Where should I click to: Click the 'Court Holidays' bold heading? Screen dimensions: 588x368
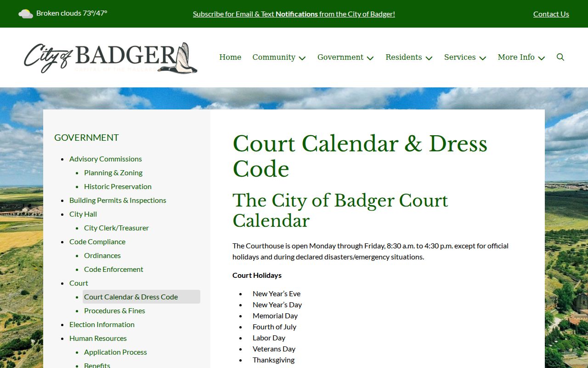click(257, 275)
